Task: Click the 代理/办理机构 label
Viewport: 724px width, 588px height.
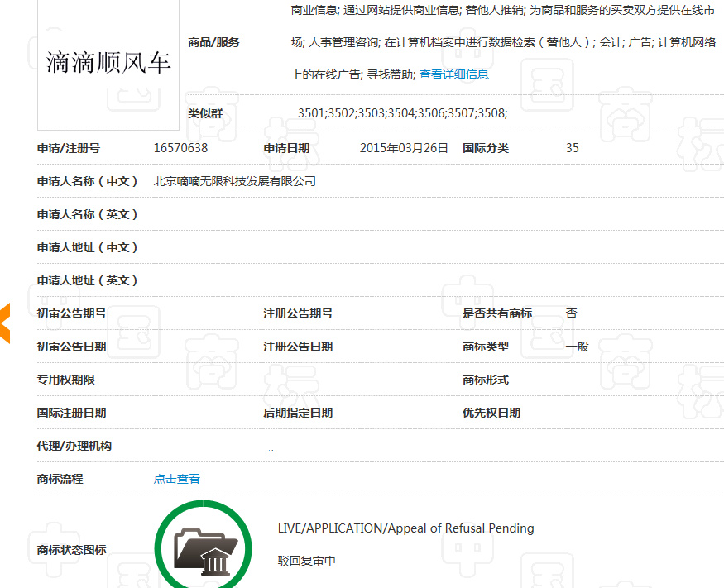Action: (x=74, y=446)
